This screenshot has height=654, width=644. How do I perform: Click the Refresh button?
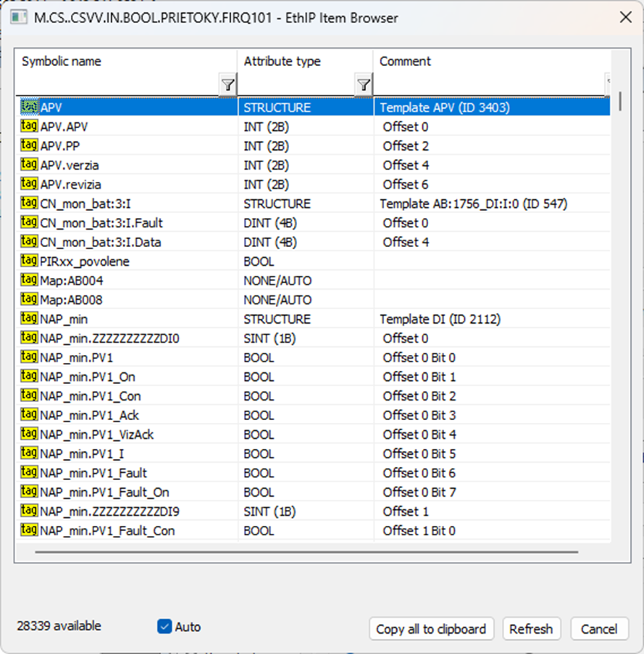coord(531,629)
